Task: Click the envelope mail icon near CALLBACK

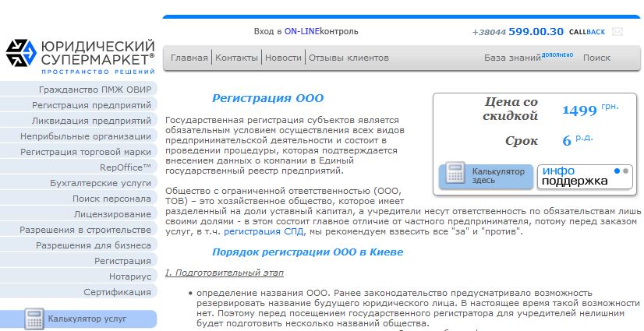Action: point(617,32)
